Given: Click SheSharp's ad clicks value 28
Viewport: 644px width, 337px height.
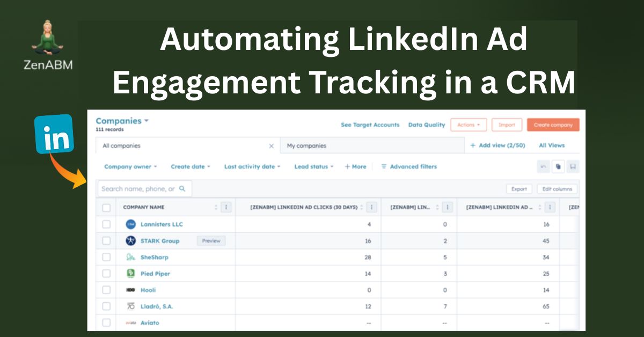Looking at the screenshot, I should coord(368,258).
